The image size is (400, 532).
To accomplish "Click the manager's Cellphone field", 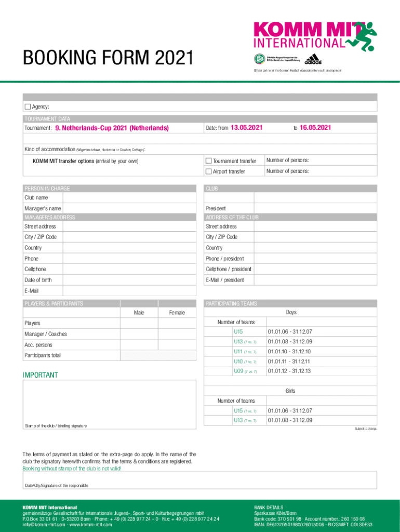I will click(129, 269).
